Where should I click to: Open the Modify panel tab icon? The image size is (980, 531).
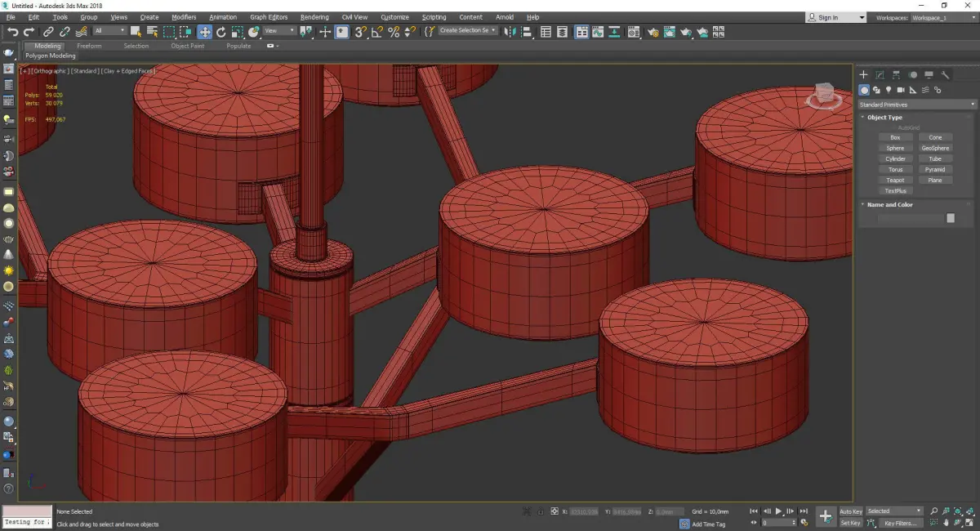(x=880, y=74)
